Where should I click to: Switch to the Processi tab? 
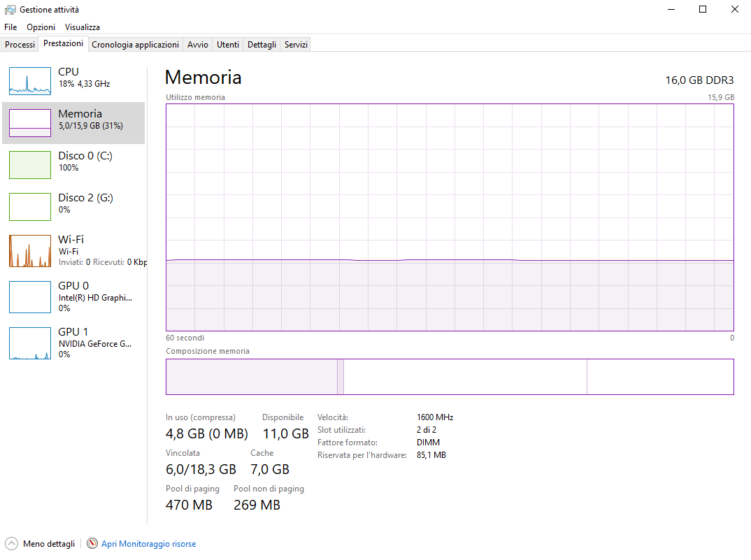pyautogui.click(x=20, y=45)
